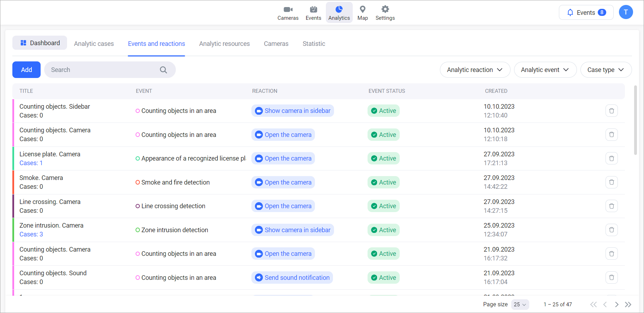The height and width of the screenshot is (313, 644).
Task: Switch to the Analytic cases tab
Action: [94, 44]
